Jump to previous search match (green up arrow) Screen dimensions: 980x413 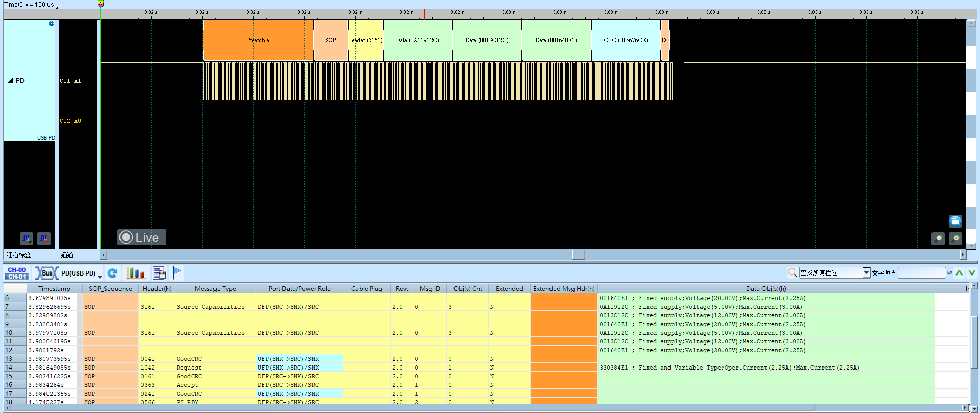(x=959, y=272)
